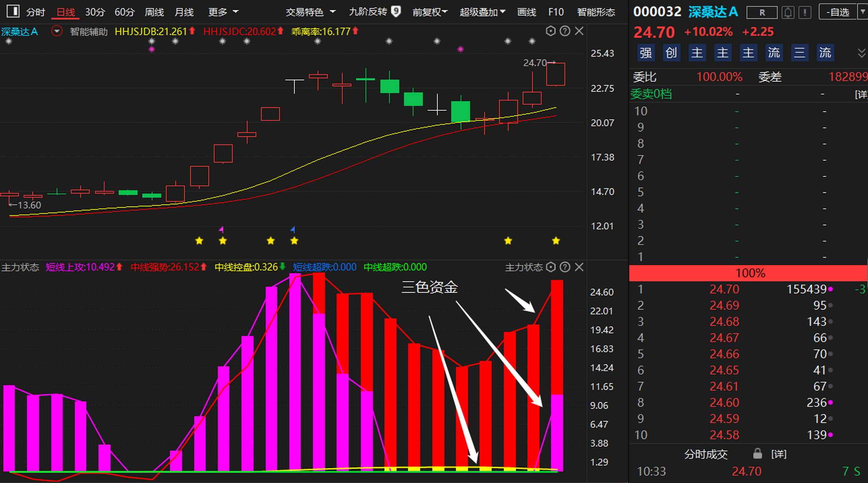This screenshot has height=483, width=868.
Task: Toggle the side panel layout icon
Action: point(13,11)
